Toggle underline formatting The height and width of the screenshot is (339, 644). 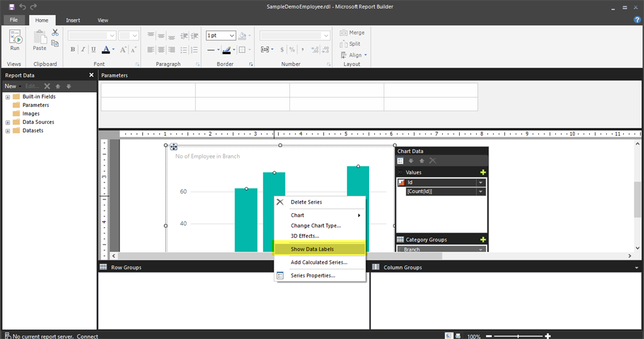tap(93, 50)
